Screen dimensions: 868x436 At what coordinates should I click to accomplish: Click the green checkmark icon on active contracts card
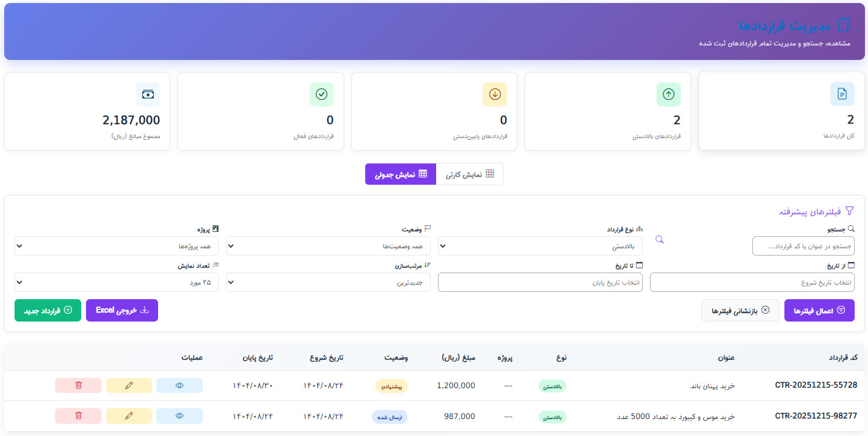322,94
